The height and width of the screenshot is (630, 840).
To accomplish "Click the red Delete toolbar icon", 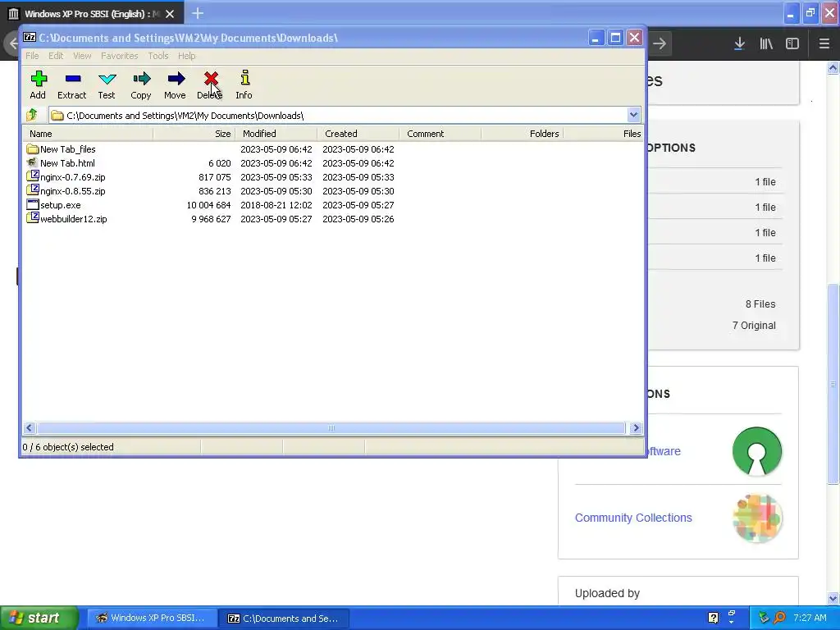I will pos(211,80).
